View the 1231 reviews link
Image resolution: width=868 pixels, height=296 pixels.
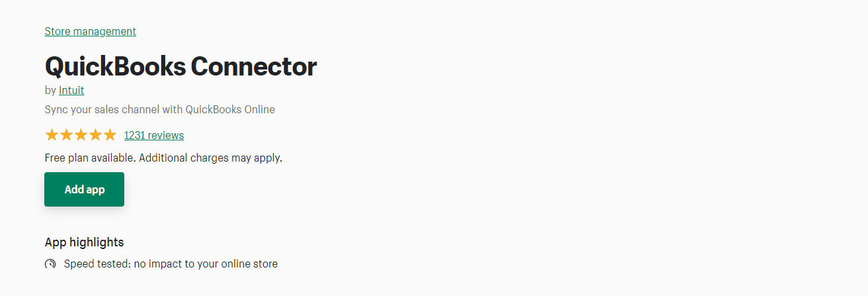(x=154, y=135)
